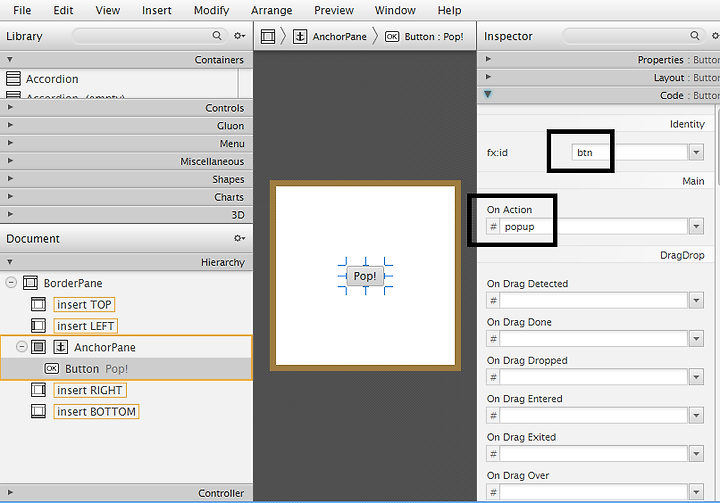Click the insert LEFT placeholder
Image resolution: width=720 pixels, height=503 pixels.
coord(85,326)
